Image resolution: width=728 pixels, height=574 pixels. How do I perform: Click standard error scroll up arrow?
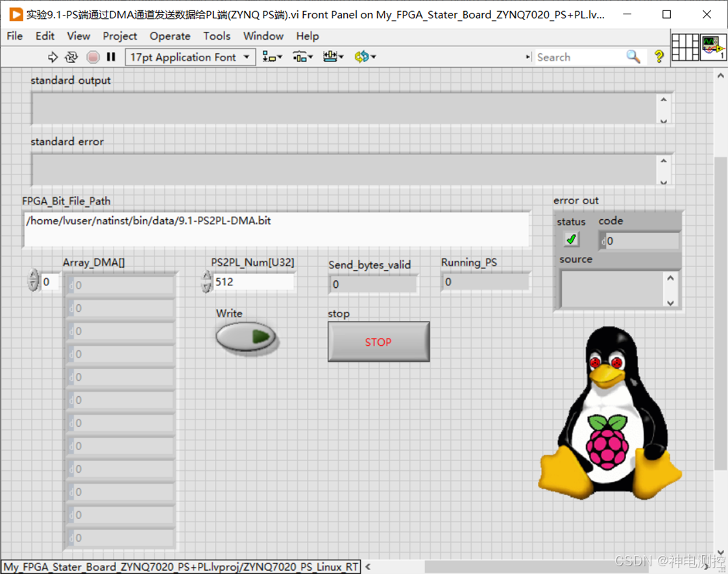[x=664, y=161]
